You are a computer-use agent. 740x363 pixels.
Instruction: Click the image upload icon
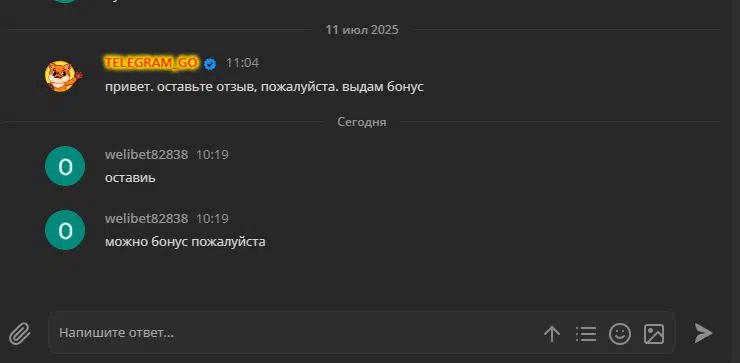coord(654,334)
